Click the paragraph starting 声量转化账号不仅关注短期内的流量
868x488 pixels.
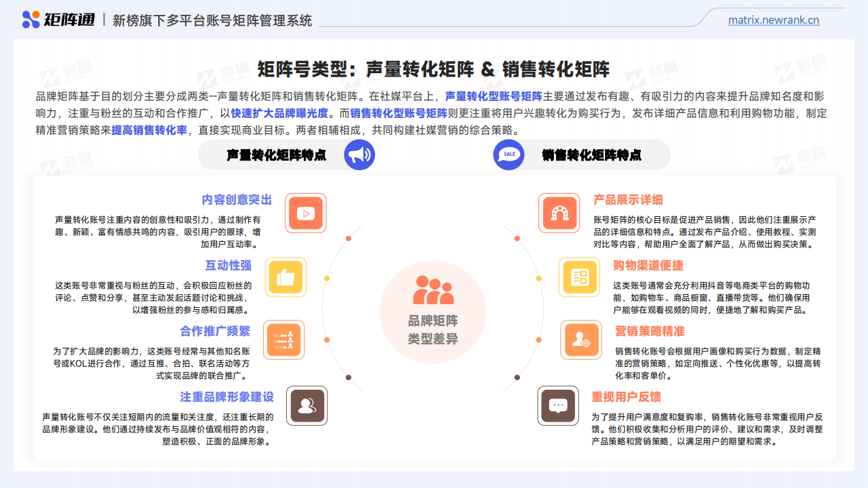point(157,429)
